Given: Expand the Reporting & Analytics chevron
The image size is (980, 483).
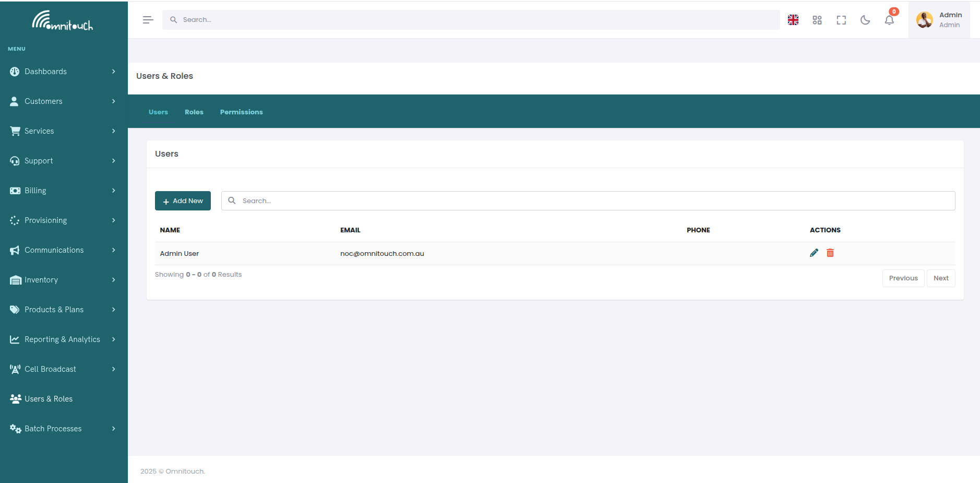Looking at the screenshot, I should [114, 339].
